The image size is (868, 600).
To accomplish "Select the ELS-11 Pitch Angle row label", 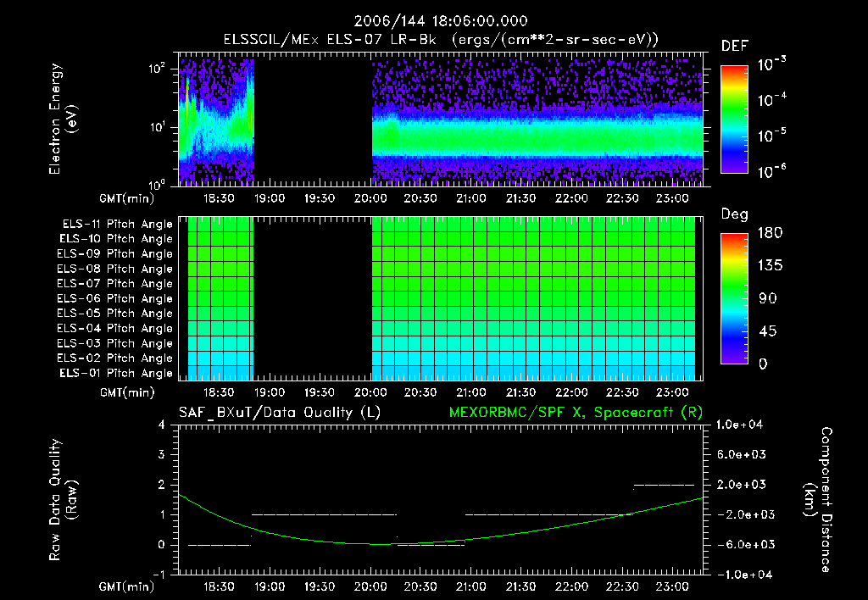I will [x=117, y=225].
